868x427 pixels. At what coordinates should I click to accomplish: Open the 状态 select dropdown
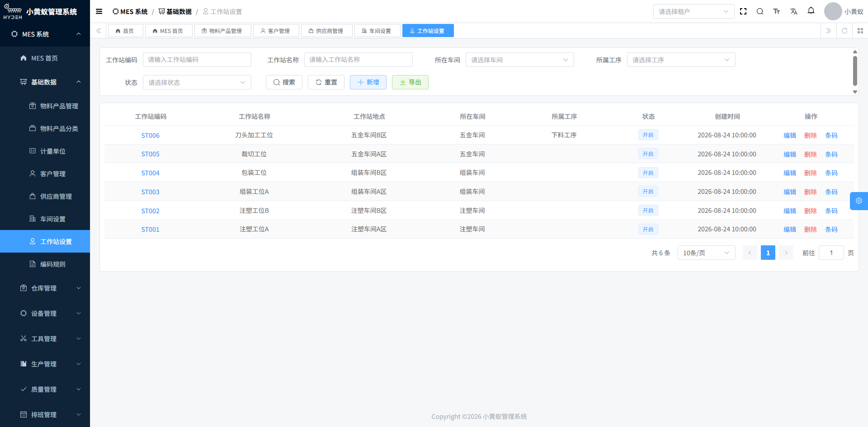click(x=197, y=82)
